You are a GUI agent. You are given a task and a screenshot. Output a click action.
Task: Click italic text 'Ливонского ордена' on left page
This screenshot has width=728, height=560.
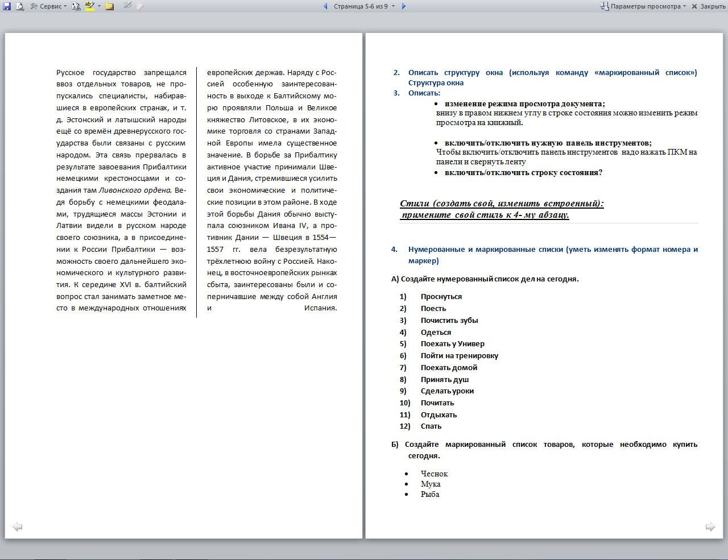point(135,190)
